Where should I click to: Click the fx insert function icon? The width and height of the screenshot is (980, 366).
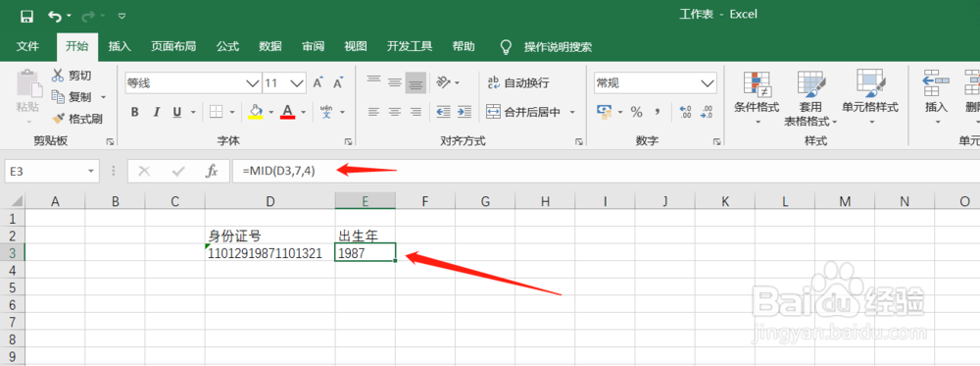pos(212,171)
